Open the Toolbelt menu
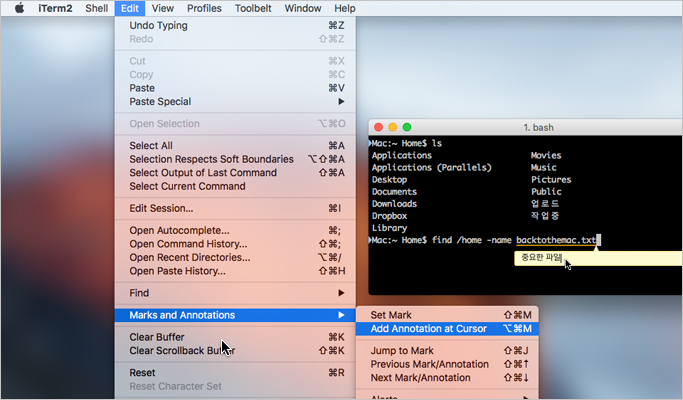Viewport: 683px width, 400px height. [x=253, y=8]
